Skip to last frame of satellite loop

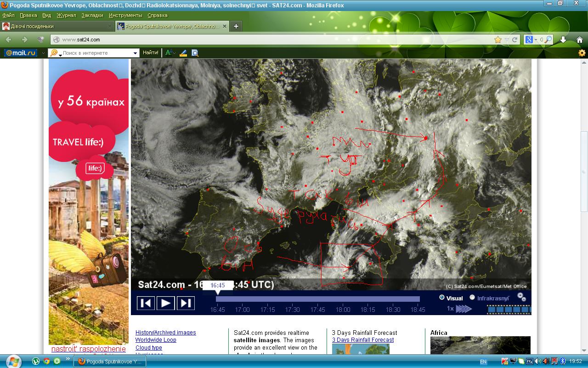[186, 303]
